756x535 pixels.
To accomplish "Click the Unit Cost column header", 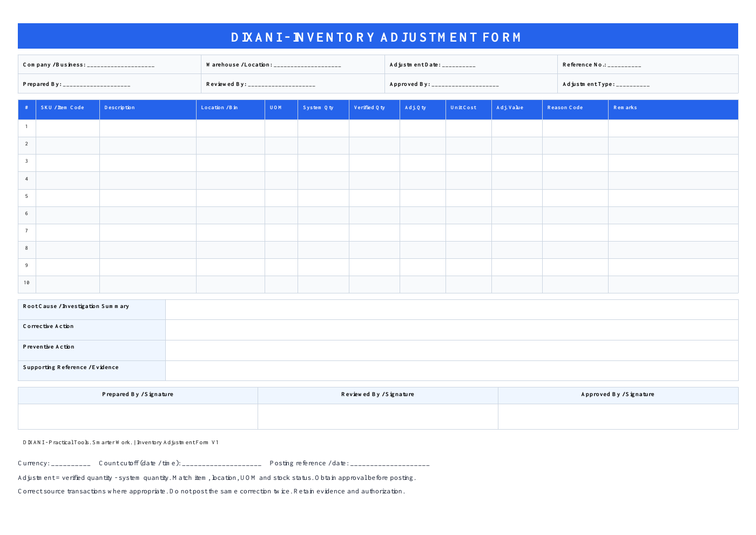I will 469,109.
